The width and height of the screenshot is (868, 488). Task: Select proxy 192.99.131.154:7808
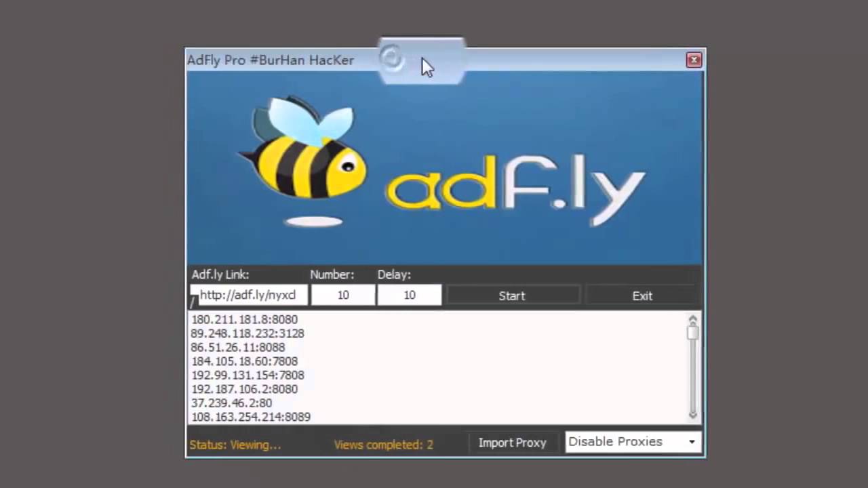click(248, 375)
